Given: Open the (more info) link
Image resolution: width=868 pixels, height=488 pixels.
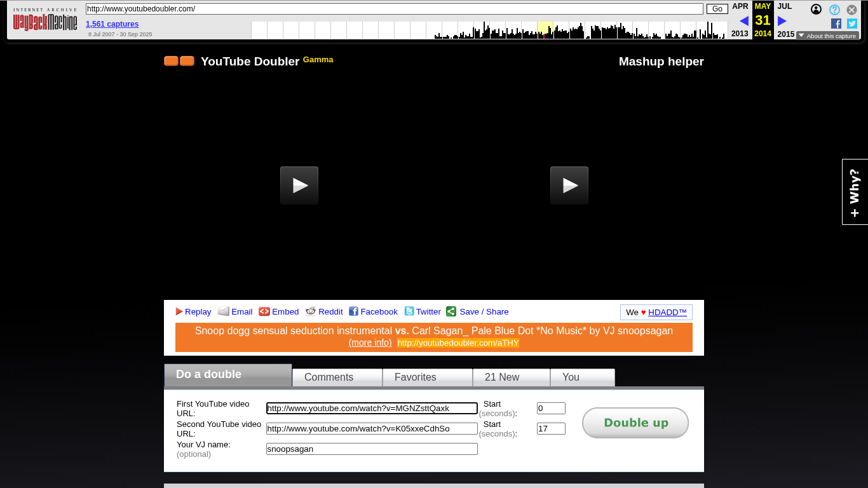Looking at the screenshot, I should click(370, 342).
